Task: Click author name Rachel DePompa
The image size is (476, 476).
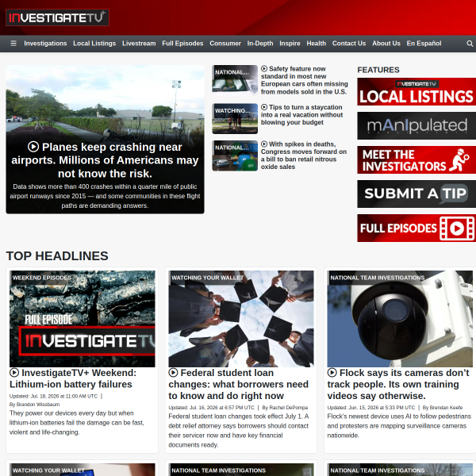Action: pos(289,408)
